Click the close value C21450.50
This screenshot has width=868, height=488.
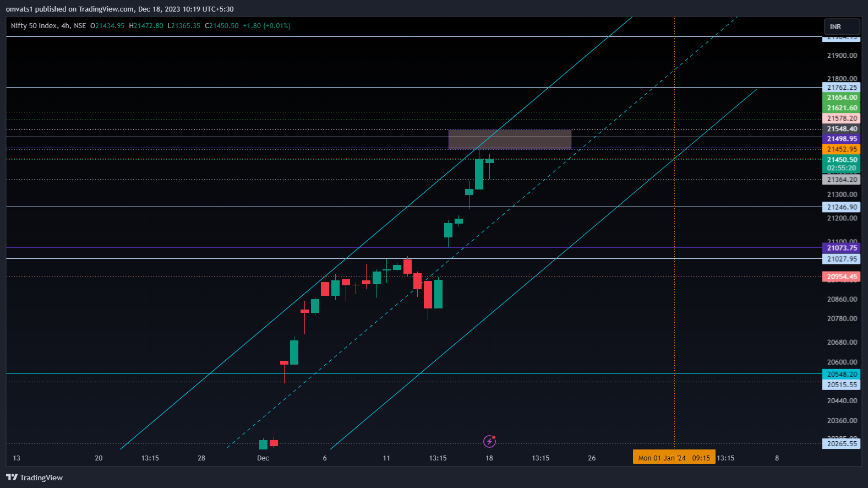tap(222, 26)
